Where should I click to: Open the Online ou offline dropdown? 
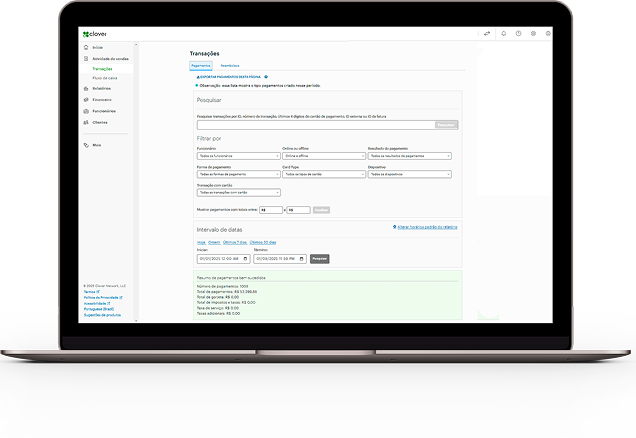click(324, 156)
